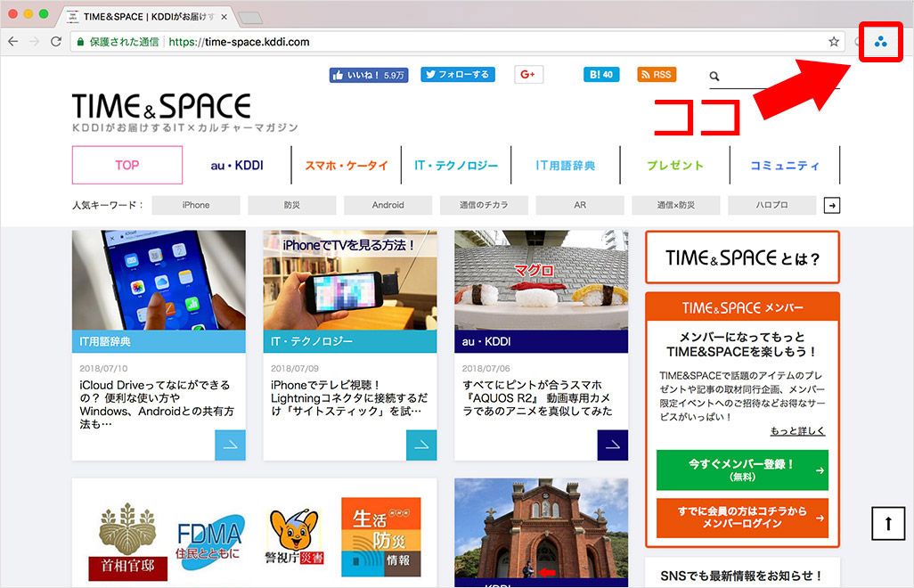Select the AR keyword tag

pyautogui.click(x=580, y=205)
